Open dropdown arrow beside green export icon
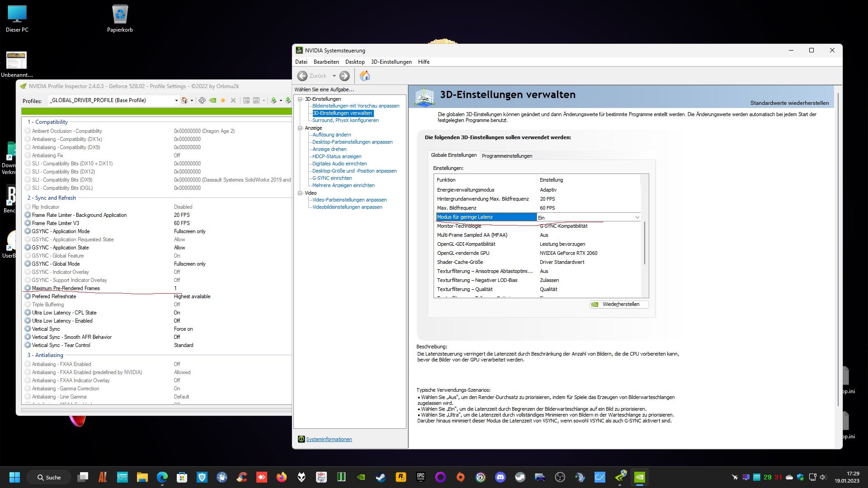This screenshot has height=488, width=868. click(281, 100)
